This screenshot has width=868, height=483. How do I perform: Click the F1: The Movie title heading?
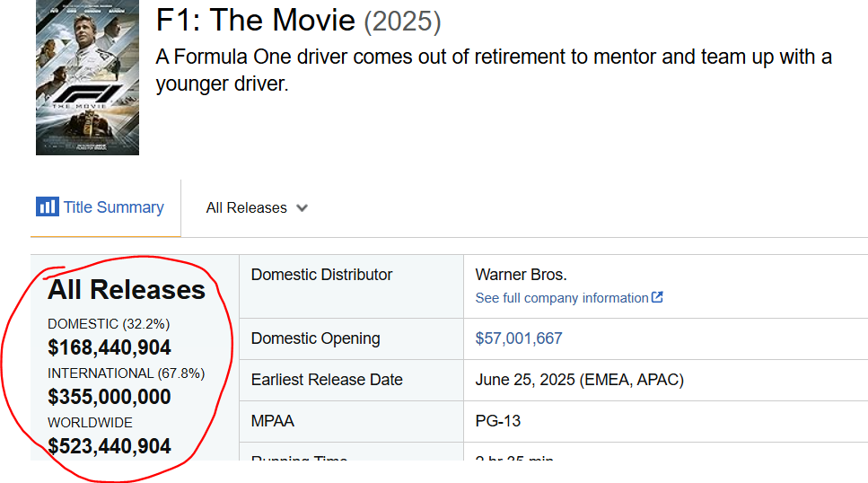pyautogui.click(x=256, y=20)
